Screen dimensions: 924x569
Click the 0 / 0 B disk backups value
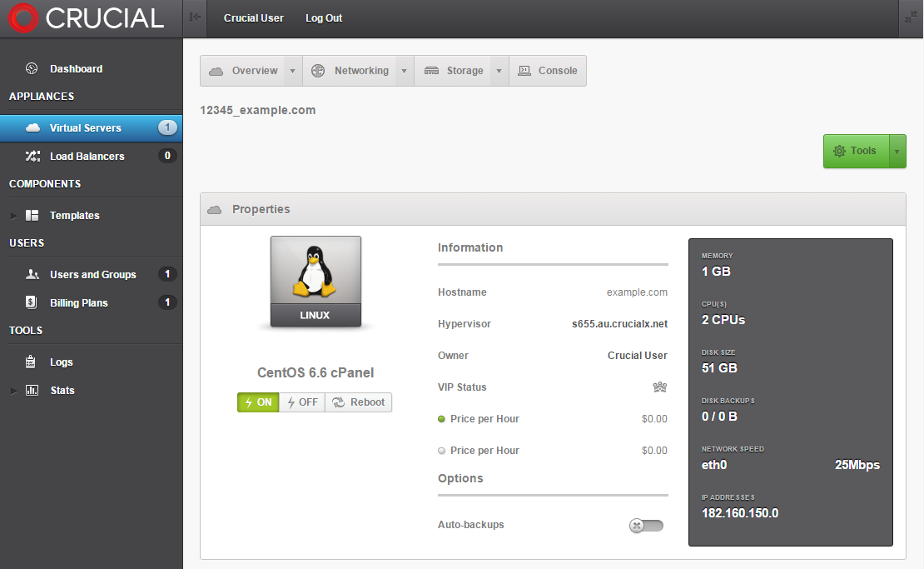click(x=719, y=417)
